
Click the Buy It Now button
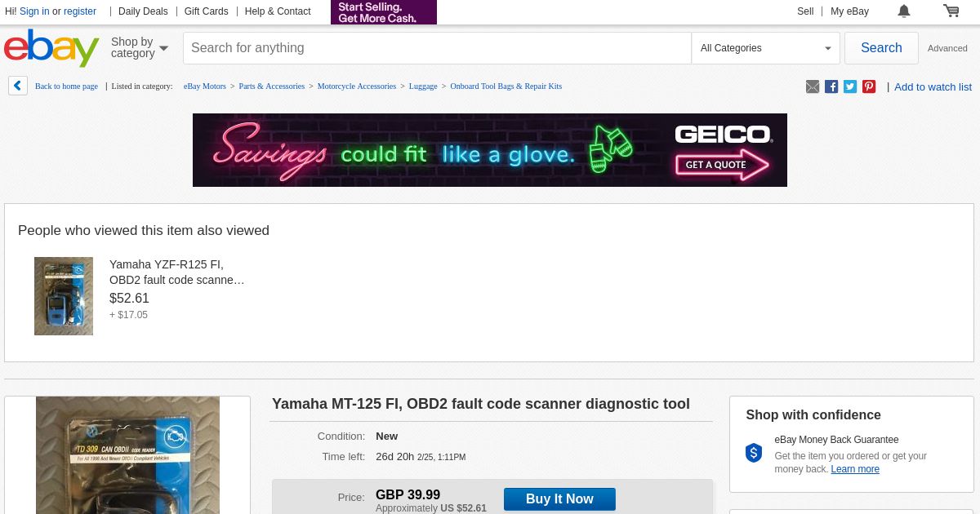559,499
